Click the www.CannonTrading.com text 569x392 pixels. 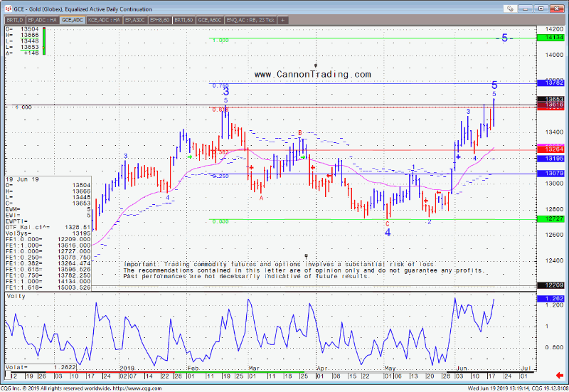[312, 74]
